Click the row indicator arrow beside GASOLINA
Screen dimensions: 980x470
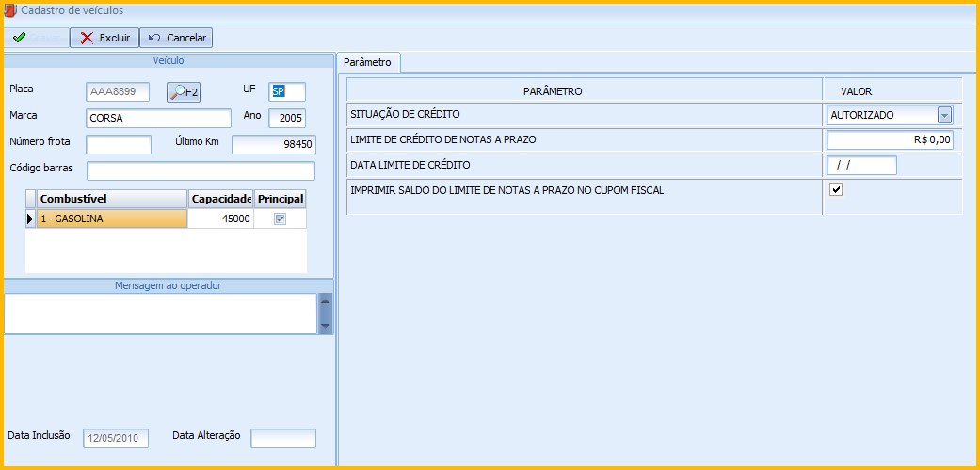point(31,219)
